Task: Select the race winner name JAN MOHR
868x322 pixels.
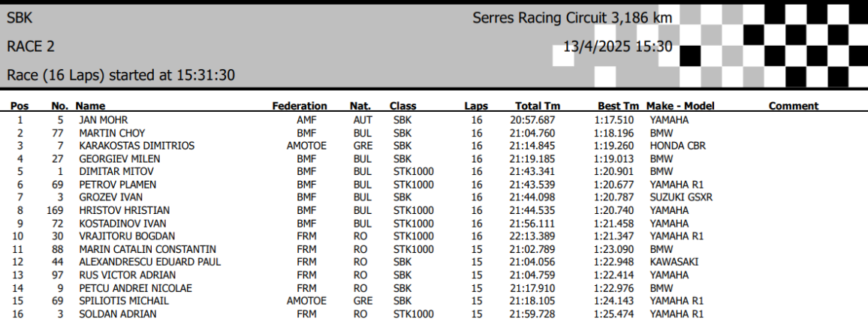Action: (x=104, y=120)
